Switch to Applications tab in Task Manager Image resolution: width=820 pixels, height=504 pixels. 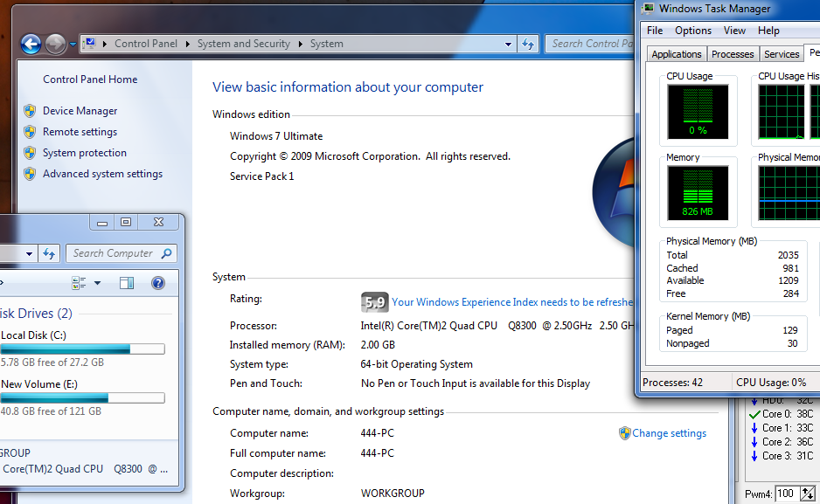(676, 54)
